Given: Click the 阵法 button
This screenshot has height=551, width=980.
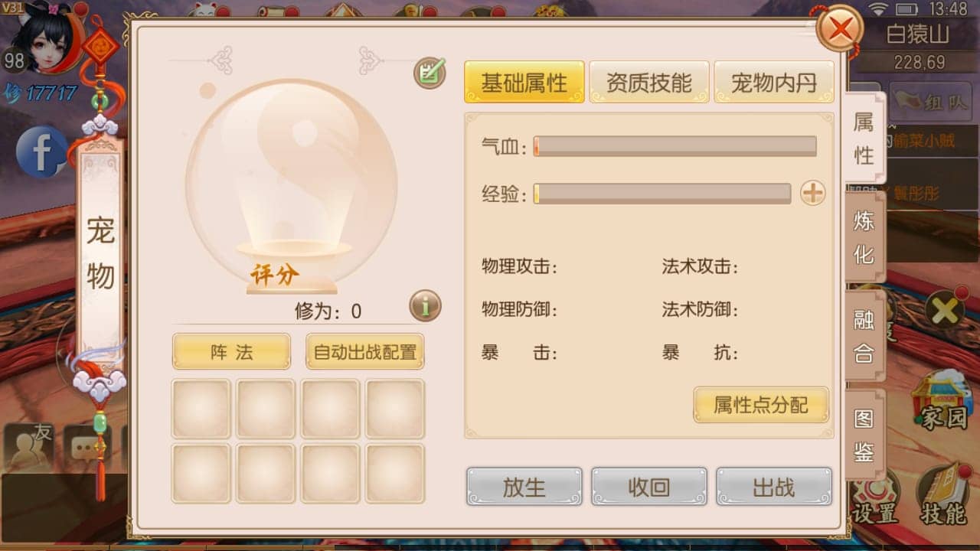Looking at the screenshot, I should pos(231,352).
